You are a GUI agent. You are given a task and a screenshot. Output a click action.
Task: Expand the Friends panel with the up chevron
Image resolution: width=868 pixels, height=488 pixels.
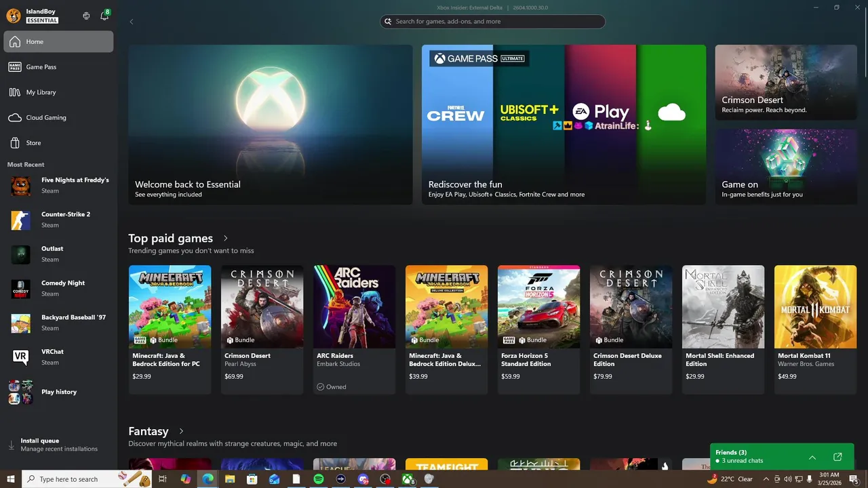tap(812, 457)
